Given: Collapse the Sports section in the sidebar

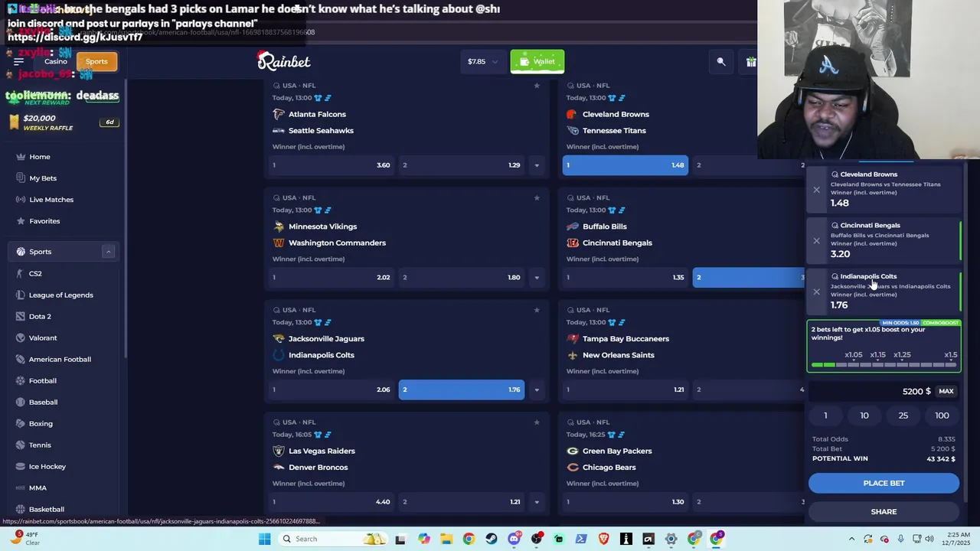Looking at the screenshot, I should click(108, 252).
